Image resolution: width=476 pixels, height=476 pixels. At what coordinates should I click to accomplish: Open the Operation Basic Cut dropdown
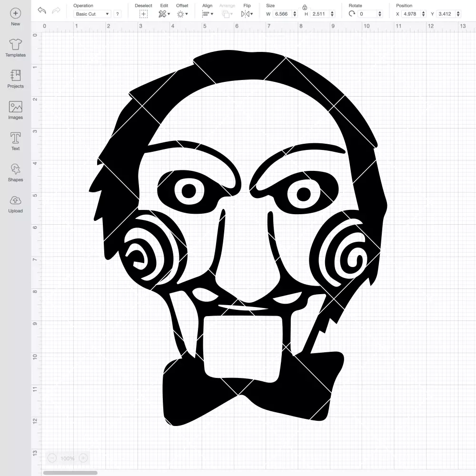(92, 14)
